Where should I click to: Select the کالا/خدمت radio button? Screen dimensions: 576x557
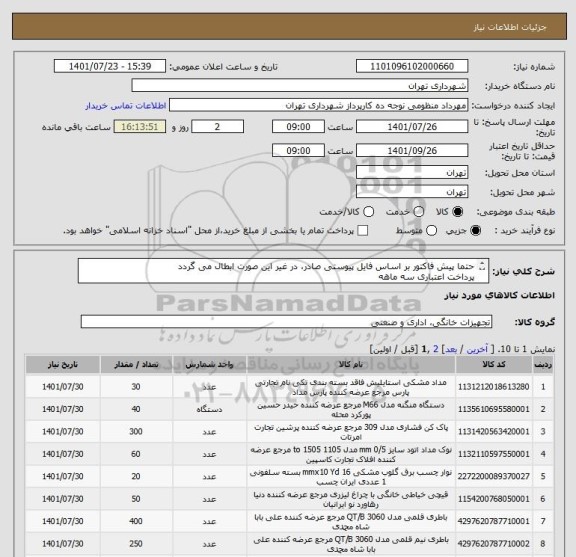368,212
